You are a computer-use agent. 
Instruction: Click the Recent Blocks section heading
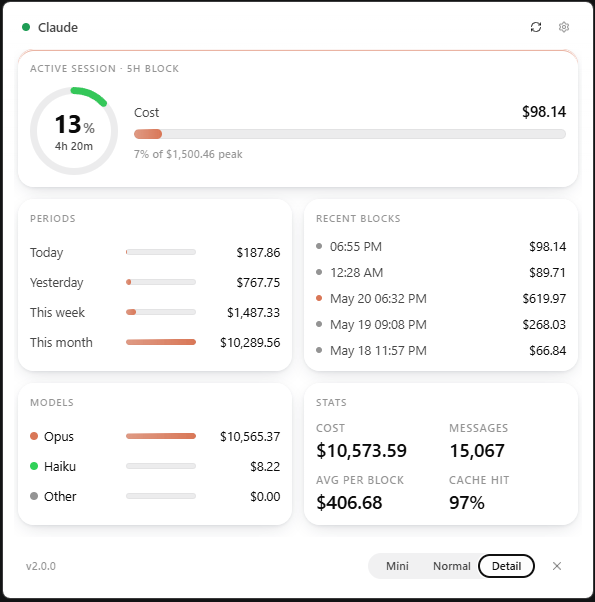[358, 218]
